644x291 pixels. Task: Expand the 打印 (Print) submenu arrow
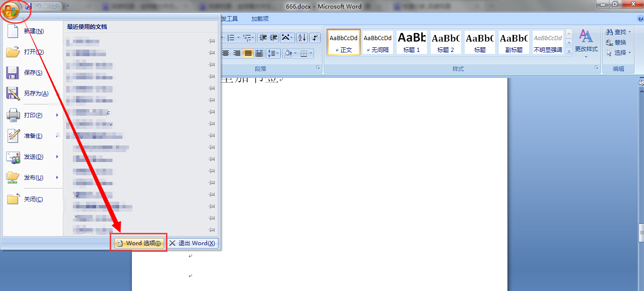pyautogui.click(x=57, y=115)
